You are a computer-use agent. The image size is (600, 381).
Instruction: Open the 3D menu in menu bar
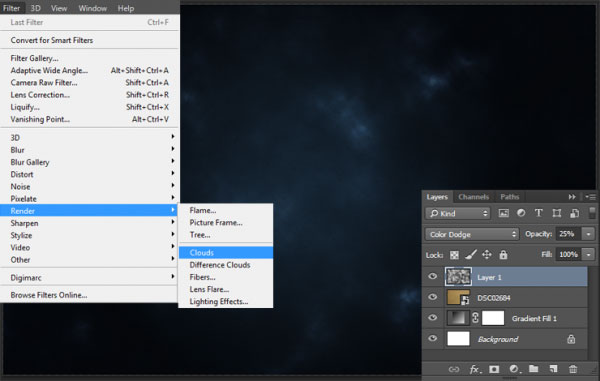click(x=36, y=8)
